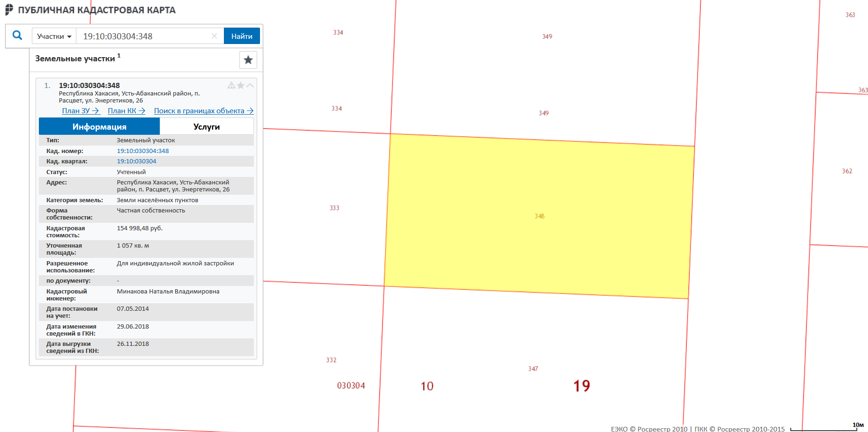Click the favorites star button in results header

(x=248, y=60)
